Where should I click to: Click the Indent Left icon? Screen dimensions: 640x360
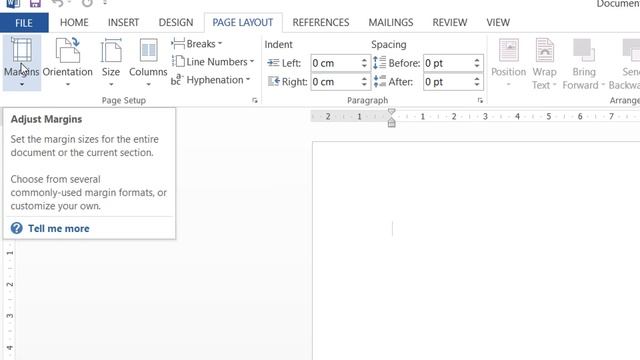(273, 63)
